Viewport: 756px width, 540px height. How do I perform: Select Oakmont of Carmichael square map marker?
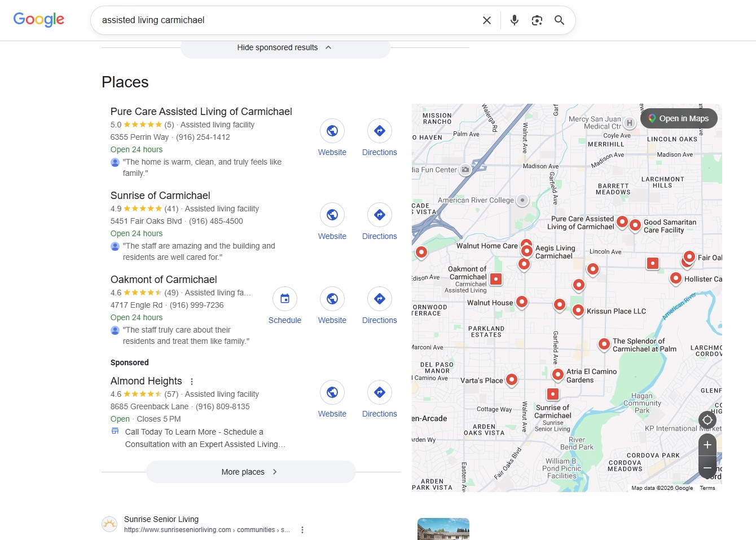[x=496, y=278]
